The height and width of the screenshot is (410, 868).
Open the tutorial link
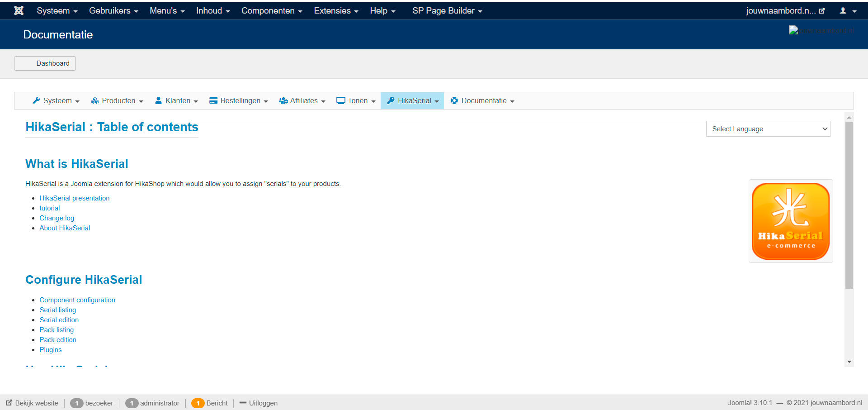[50, 208]
